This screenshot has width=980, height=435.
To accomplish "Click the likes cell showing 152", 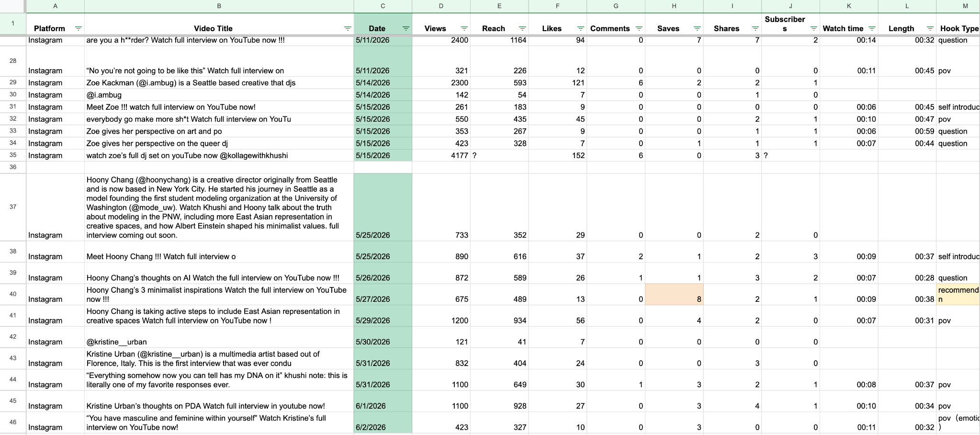I will coord(558,156).
